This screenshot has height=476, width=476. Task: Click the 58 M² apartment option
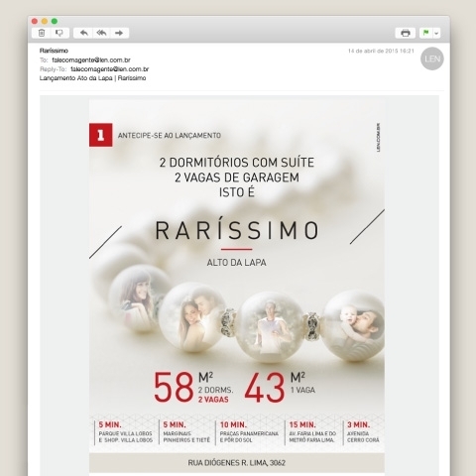pyautogui.click(x=193, y=387)
